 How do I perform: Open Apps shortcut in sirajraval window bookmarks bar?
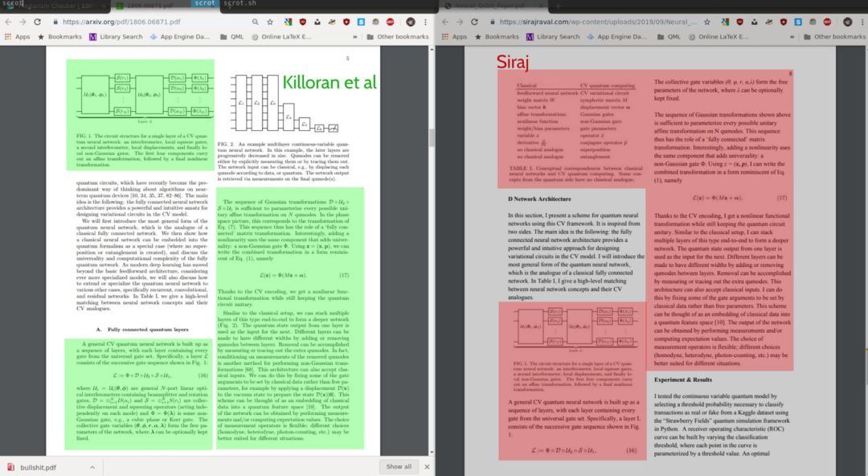454,36
